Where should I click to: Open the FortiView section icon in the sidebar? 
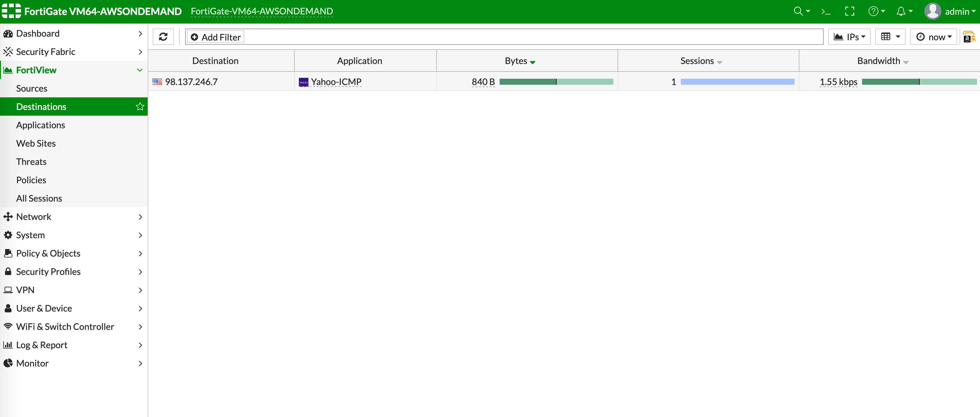coord(8,70)
